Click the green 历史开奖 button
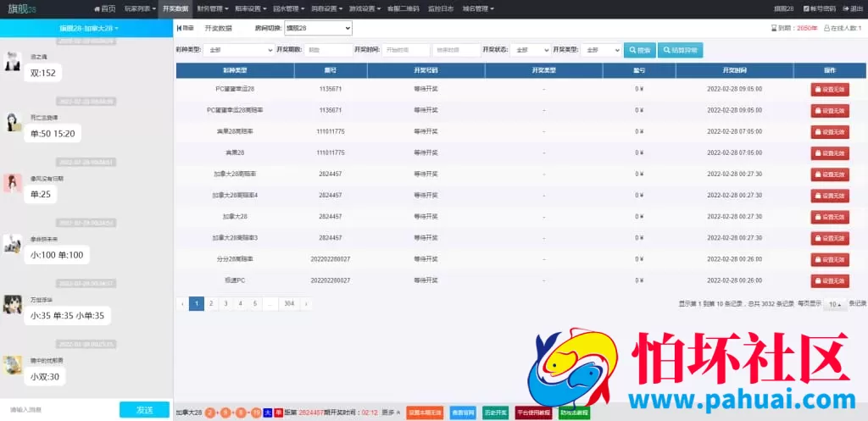 495,413
